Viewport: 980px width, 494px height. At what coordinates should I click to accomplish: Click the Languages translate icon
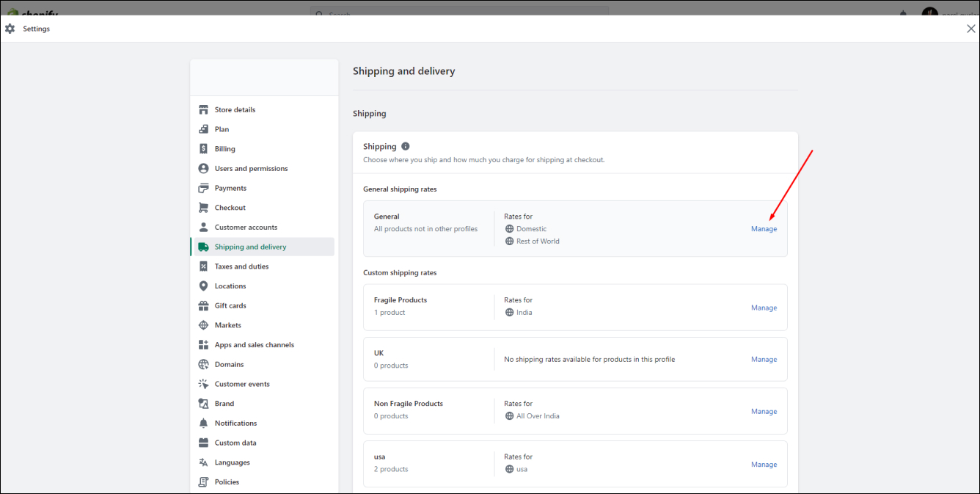point(204,462)
